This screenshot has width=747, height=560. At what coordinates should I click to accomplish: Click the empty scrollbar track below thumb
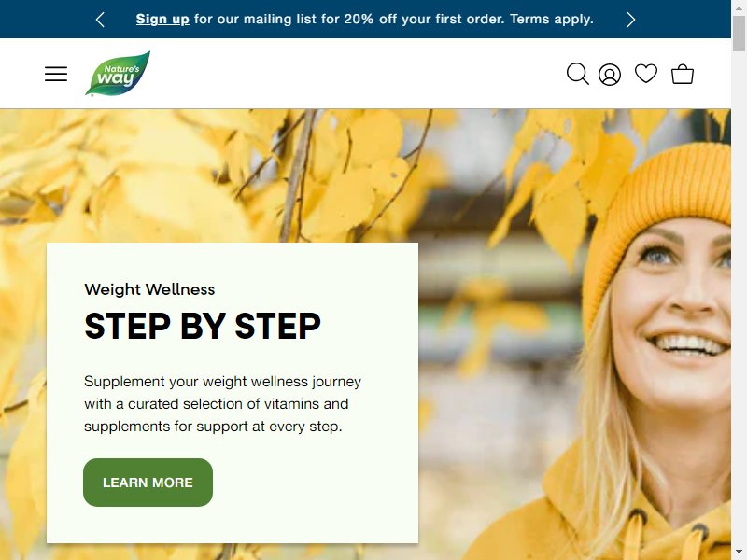pyautogui.click(x=739, y=300)
